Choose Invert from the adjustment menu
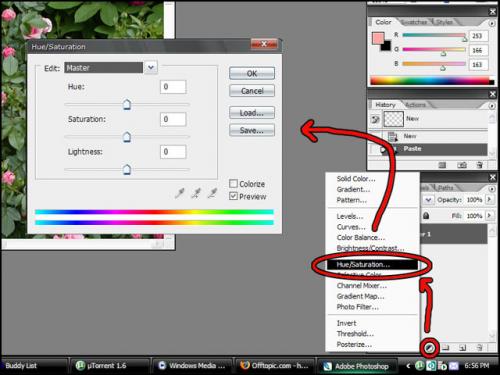 click(346, 323)
